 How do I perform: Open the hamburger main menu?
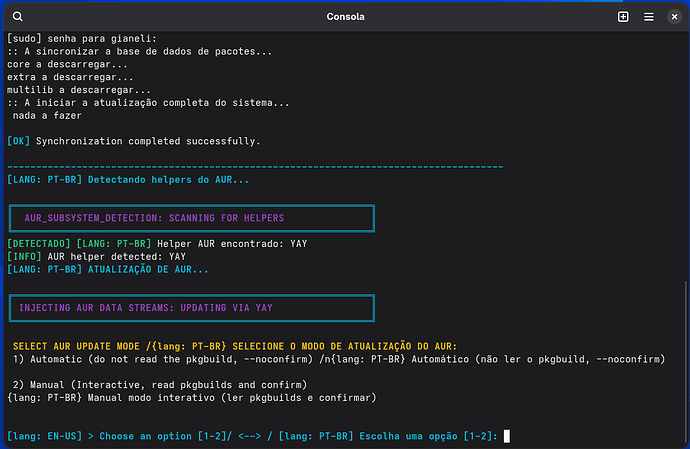point(649,17)
